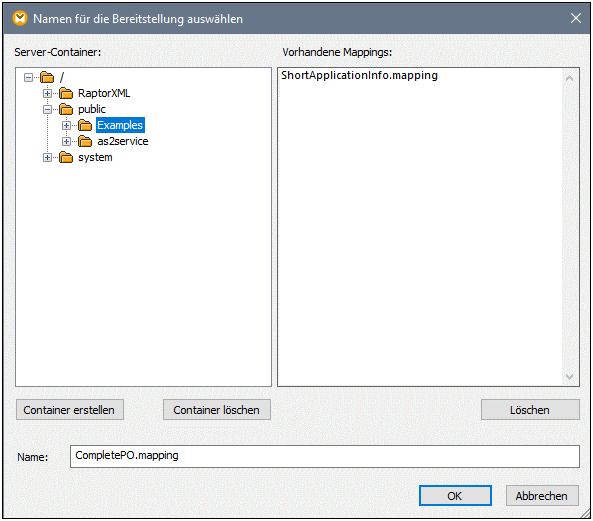
Task: Click the root folder icon
Action: point(47,78)
